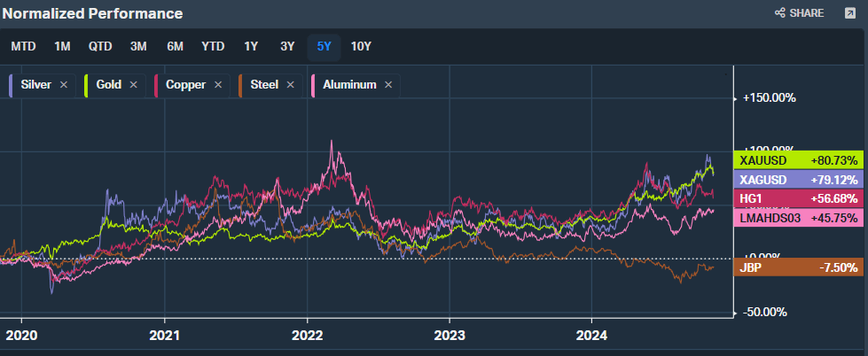
Task: Remove Gold series using its X icon
Action: click(134, 85)
